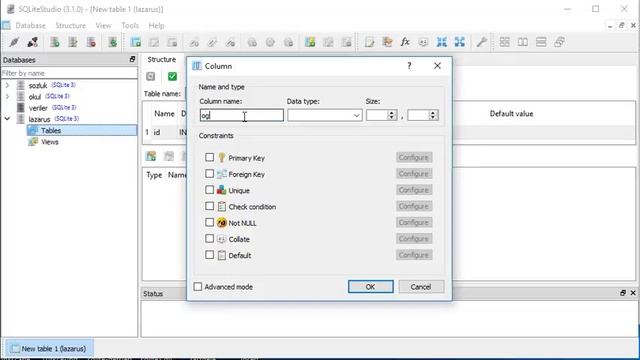Screen dimensions: 640x360
Task: Click the Create view toolbar icon
Action: pos(310,42)
